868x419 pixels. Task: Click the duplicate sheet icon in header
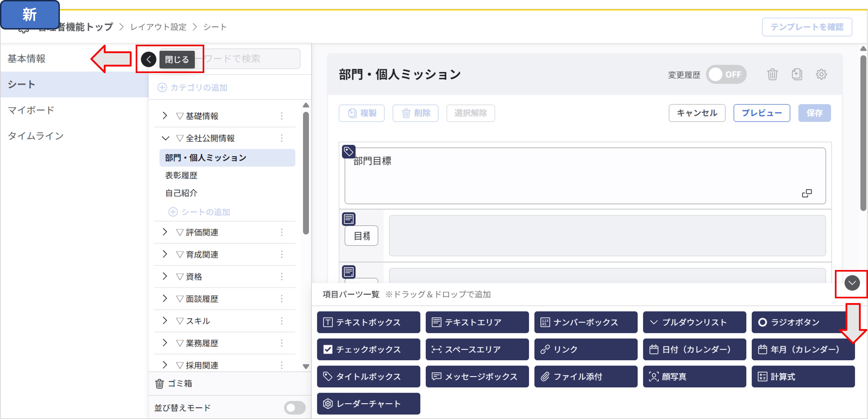tap(797, 74)
